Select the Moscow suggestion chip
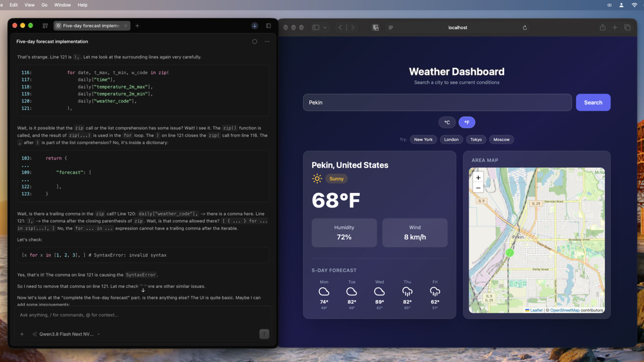 pos(501,140)
